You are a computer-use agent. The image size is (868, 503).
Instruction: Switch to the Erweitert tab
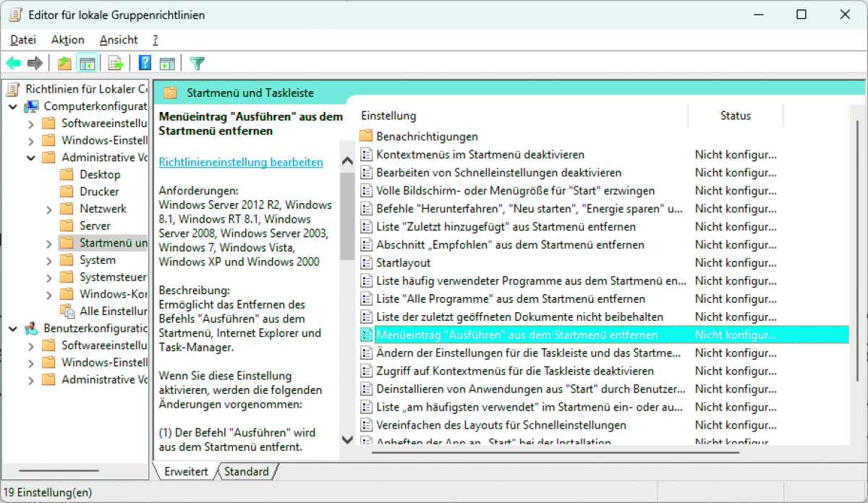[186, 471]
